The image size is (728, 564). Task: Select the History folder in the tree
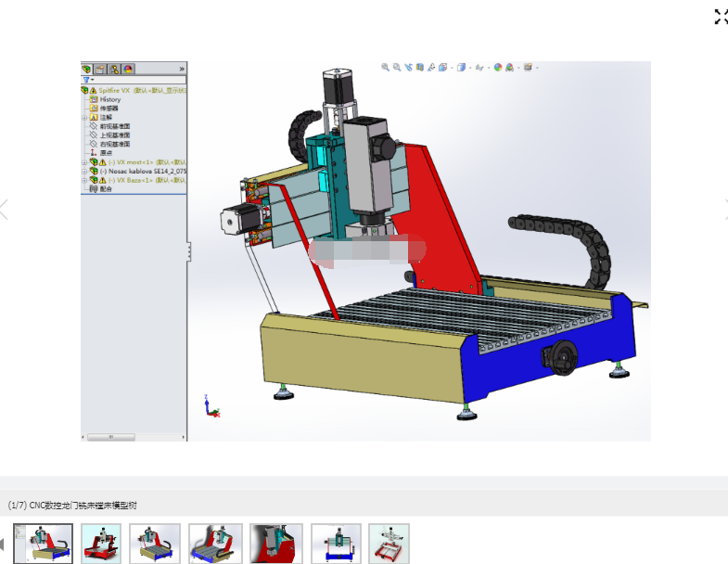pos(110,99)
